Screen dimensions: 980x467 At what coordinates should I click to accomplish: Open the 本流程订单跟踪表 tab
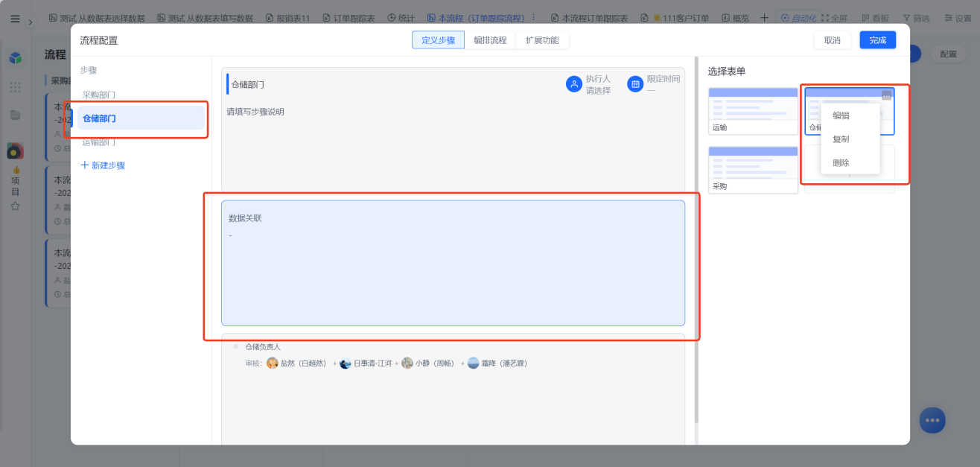pos(589,17)
